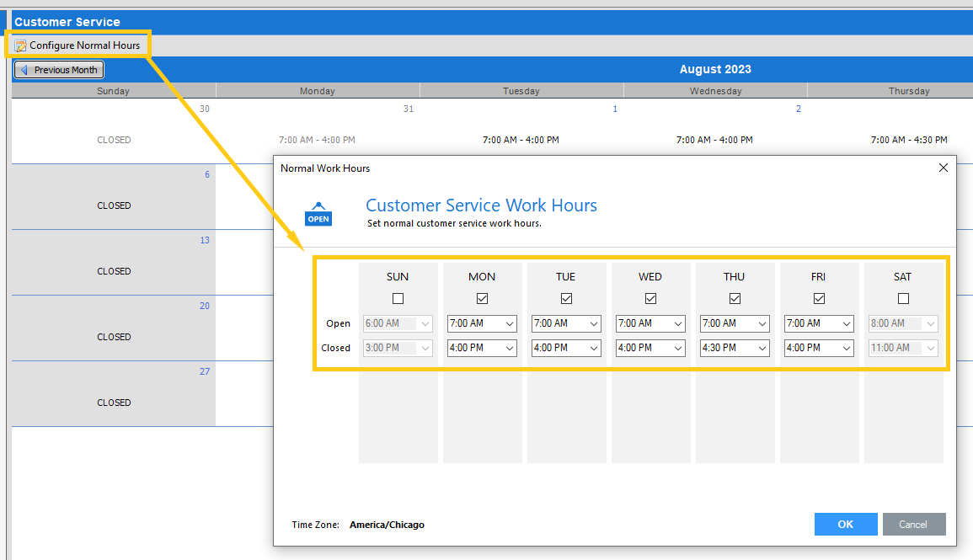Click the Configure Normal Hours notepad icon
Viewport: 973px width, 560px height.
pyautogui.click(x=20, y=45)
